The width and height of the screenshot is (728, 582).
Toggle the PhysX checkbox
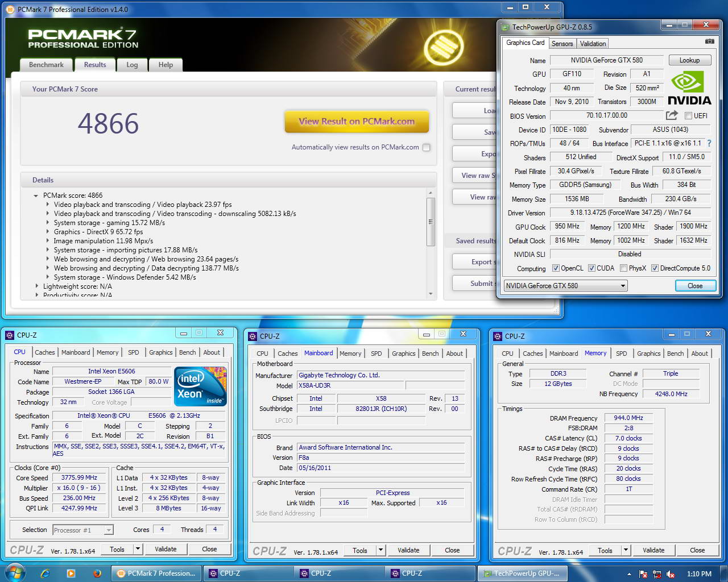[x=623, y=268]
